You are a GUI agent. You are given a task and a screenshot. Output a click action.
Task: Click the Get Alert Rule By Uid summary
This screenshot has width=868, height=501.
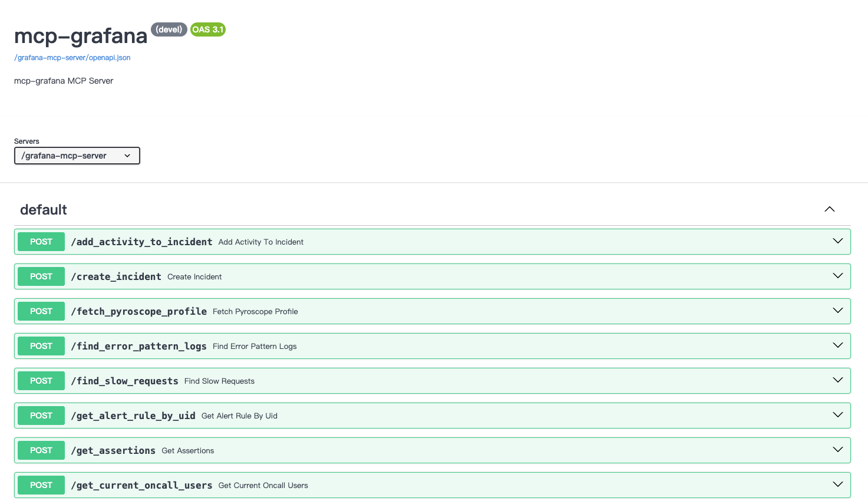tap(239, 416)
